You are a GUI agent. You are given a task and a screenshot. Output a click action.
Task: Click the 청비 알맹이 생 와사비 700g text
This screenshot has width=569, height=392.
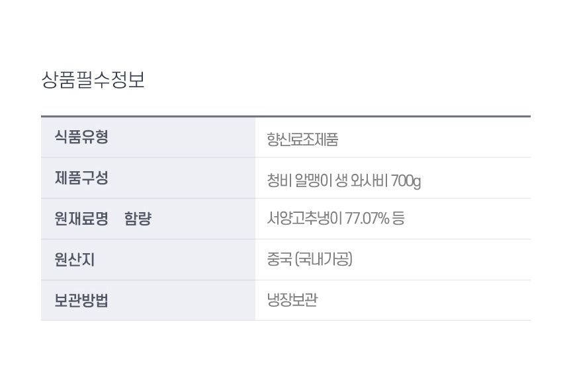[x=343, y=180]
